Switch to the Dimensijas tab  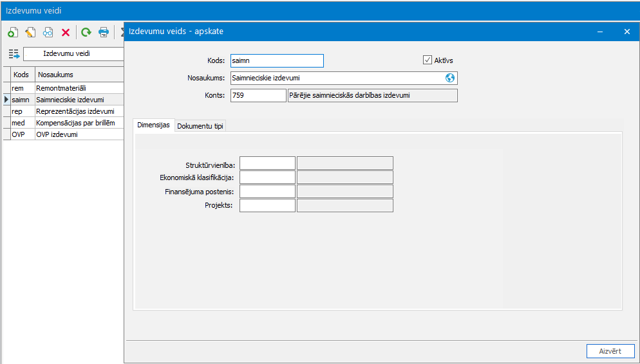coord(153,125)
